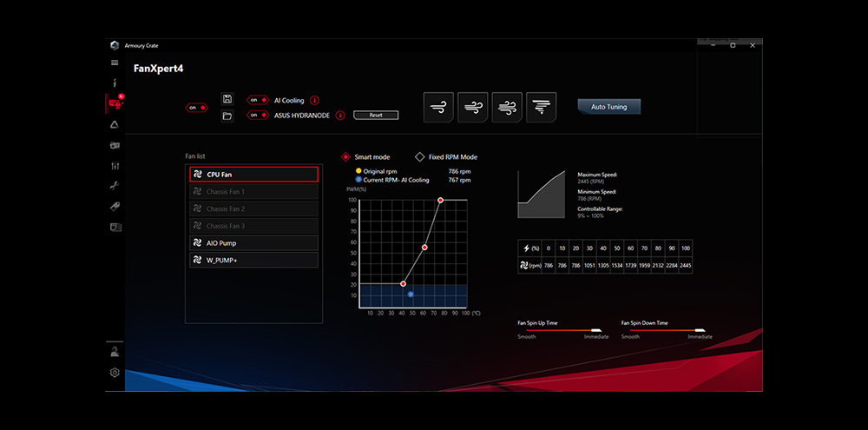
Task: Select the Silent fan preset icon
Action: tap(438, 108)
